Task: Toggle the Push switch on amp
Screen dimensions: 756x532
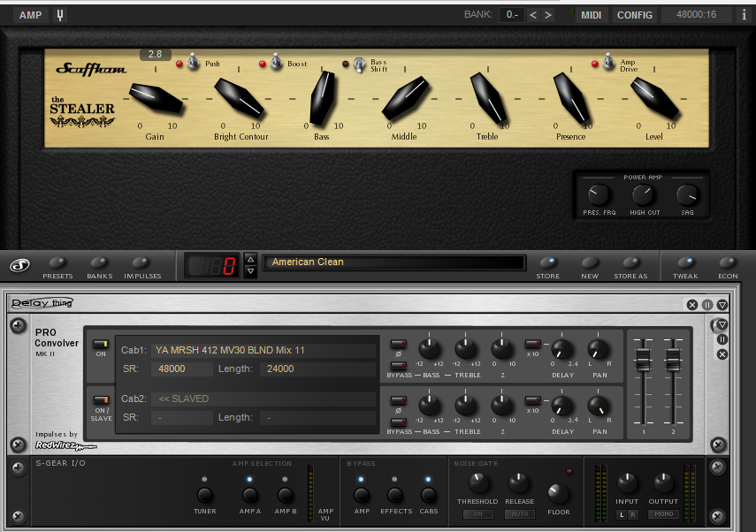Action: point(193,62)
